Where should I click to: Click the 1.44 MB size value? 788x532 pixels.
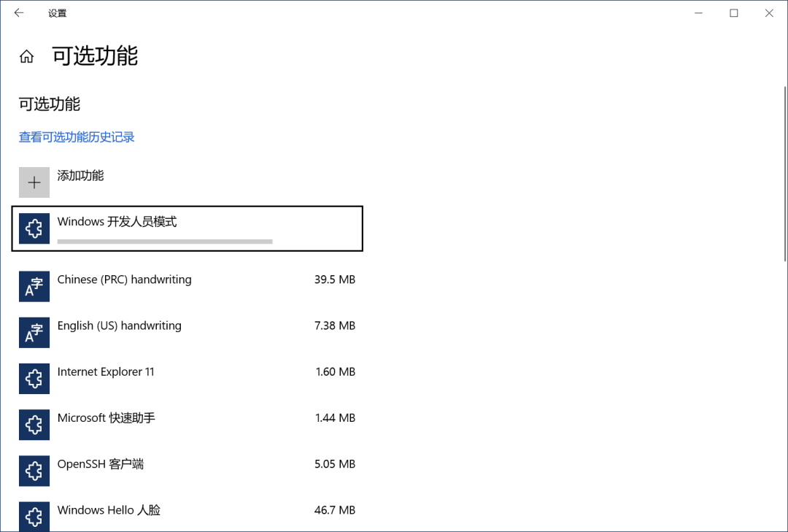(x=335, y=418)
